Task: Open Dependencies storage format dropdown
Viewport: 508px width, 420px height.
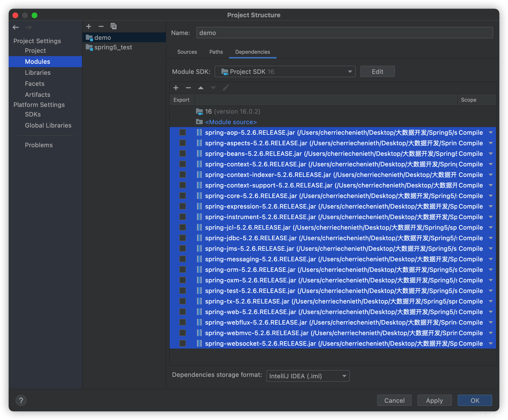Action: point(308,376)
